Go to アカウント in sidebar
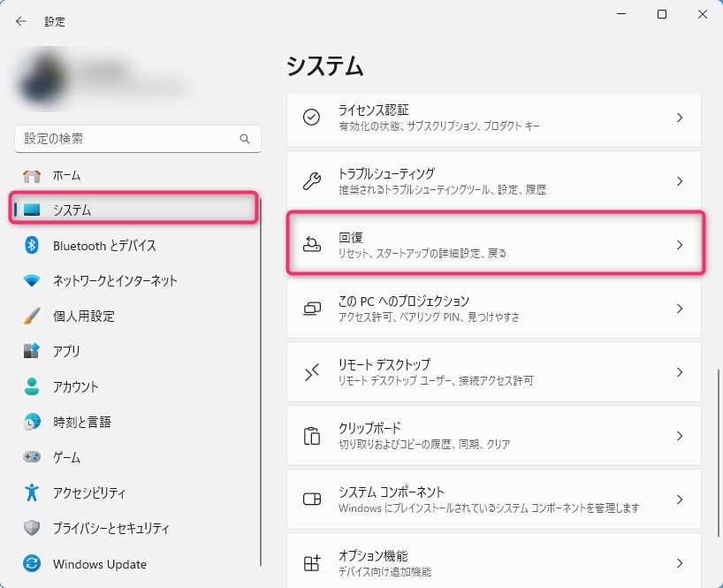The height and width of the screenshot is (588, 723). tap(76, 386)
